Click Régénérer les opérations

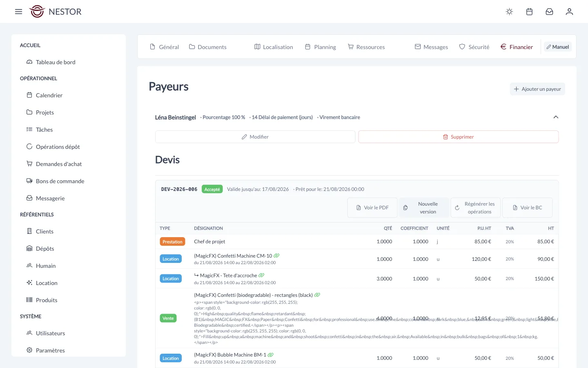pos(475,208)
